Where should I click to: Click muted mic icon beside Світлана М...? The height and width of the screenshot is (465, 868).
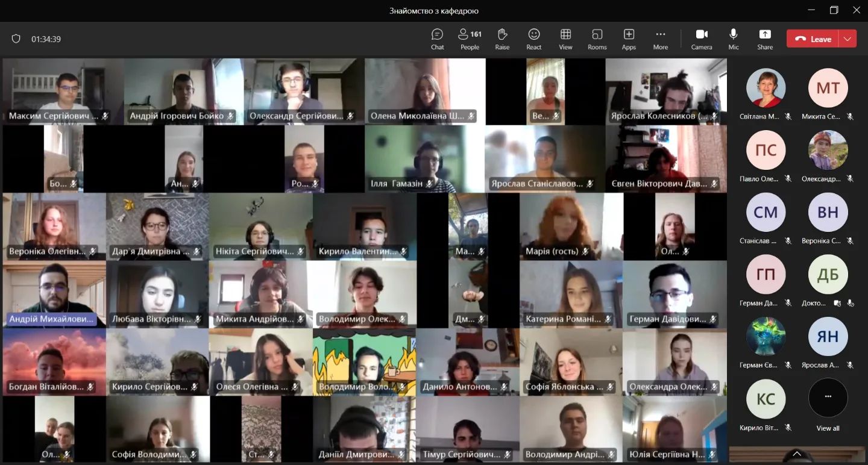click(788, 117)
